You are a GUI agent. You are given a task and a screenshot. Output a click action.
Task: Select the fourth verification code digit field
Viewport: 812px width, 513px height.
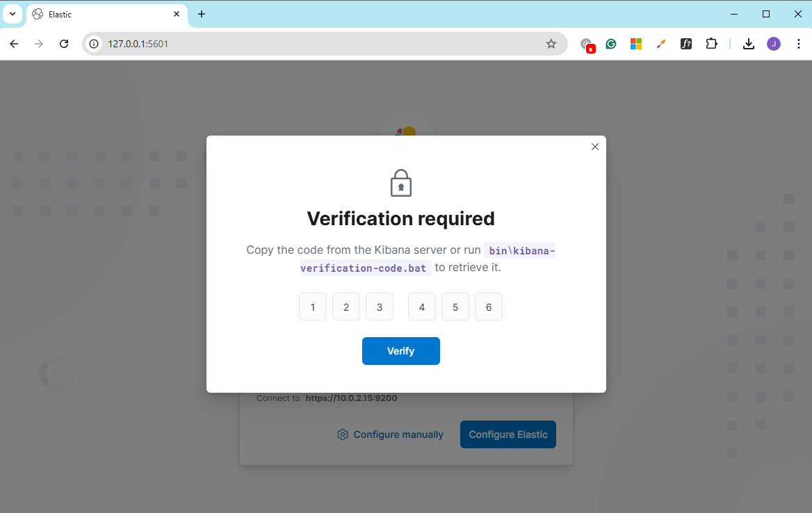coord(422,307)
